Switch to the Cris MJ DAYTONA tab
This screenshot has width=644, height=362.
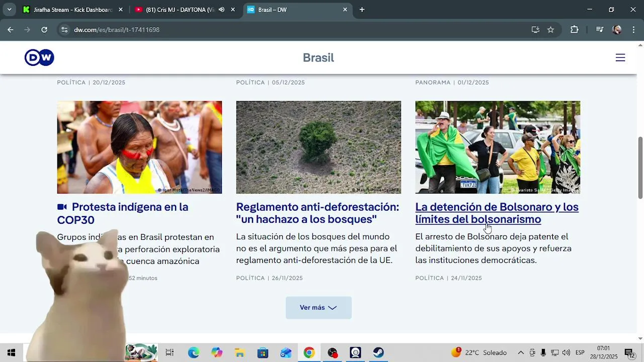pyautogui.click(x=185, y=10)
